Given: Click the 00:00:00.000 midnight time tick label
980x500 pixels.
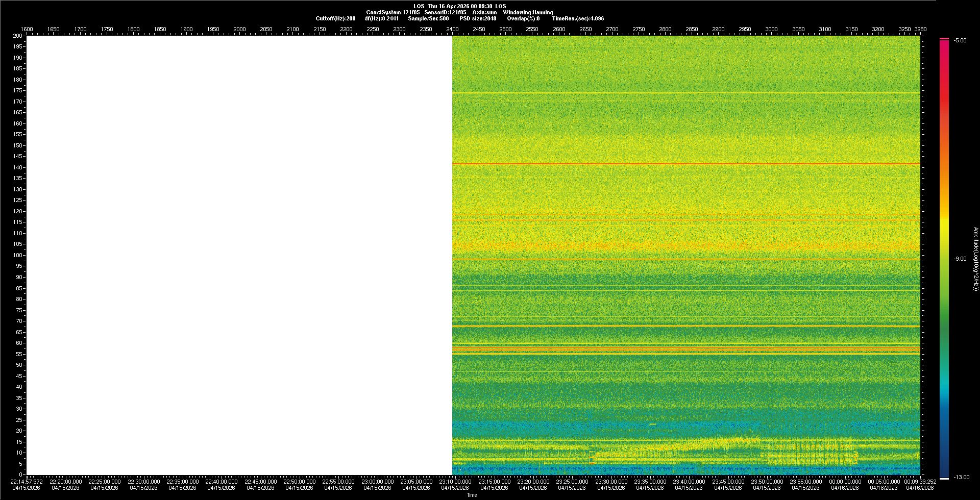Looking at the screenshot, I should (845, 482).
